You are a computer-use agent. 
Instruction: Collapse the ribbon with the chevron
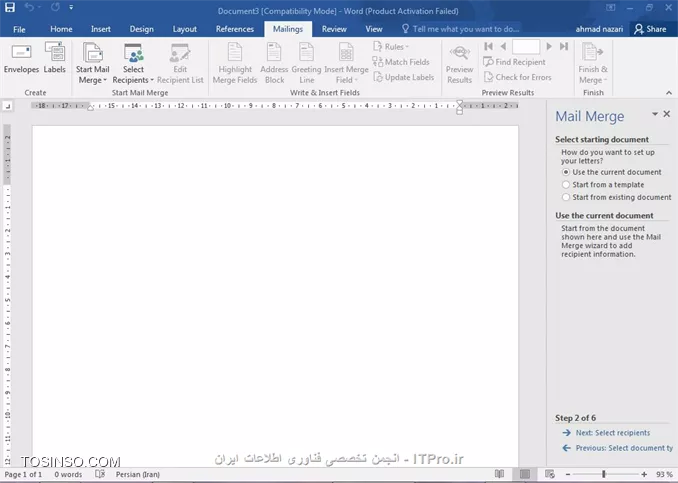click(x=668, y=93)
